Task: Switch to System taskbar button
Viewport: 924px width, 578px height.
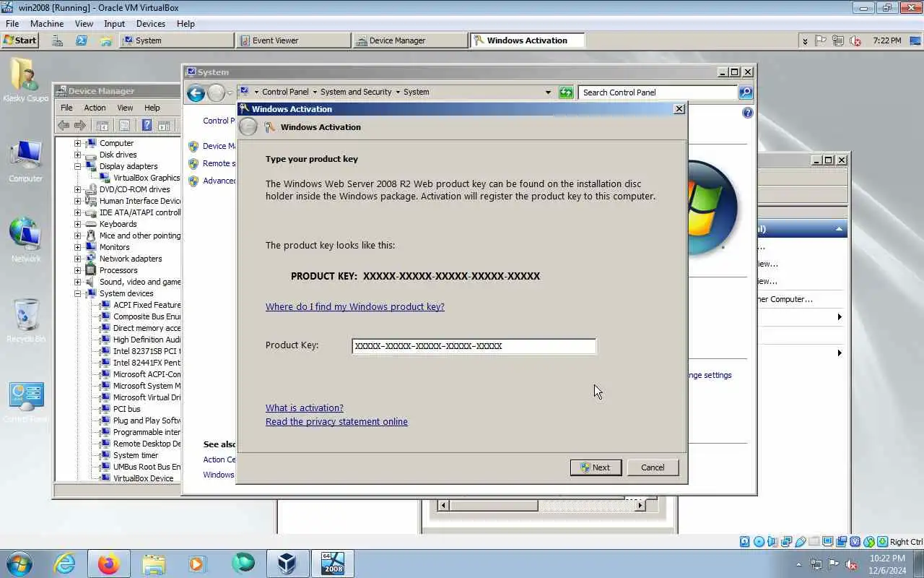Action: (177, 40)
